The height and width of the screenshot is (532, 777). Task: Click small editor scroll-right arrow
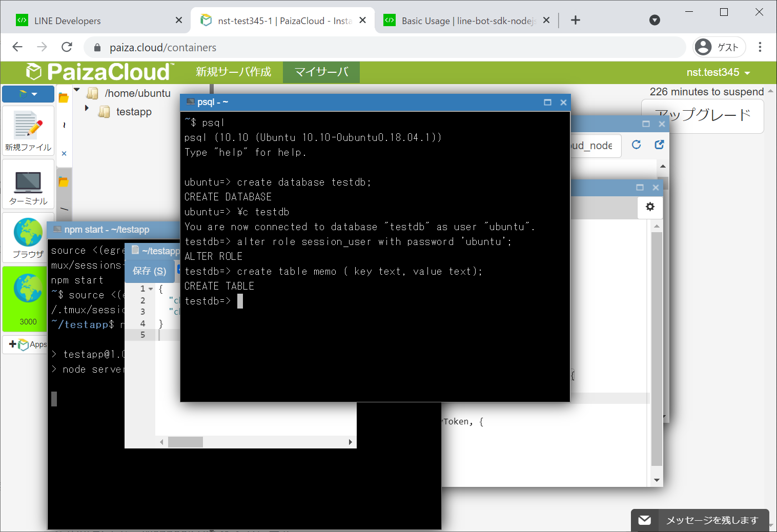point(350,442)
